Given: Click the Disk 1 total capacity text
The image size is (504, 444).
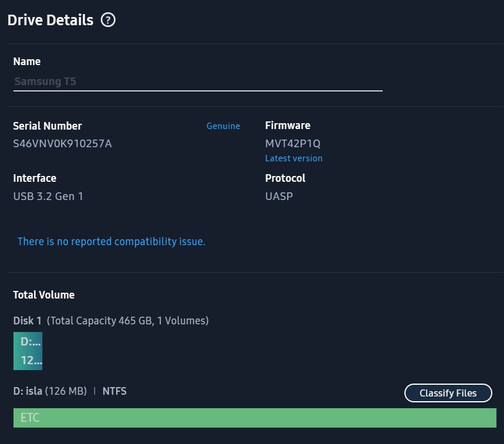Looking at the screenshot, I should [111, 321].
